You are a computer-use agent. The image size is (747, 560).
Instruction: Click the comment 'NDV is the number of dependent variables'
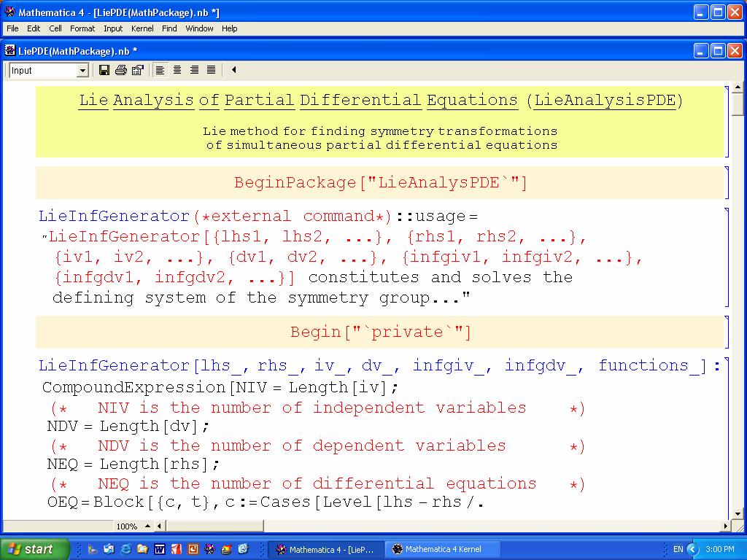pyautogui.click(x=301, y=446)
